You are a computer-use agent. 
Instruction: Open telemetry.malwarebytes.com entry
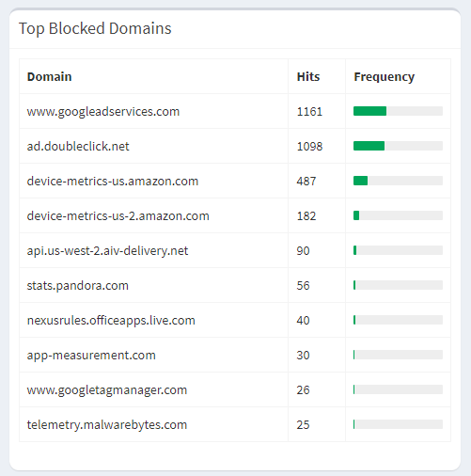pyautogui.click(x=107, y=424)
